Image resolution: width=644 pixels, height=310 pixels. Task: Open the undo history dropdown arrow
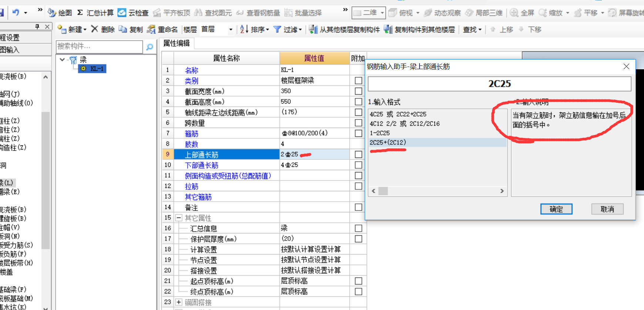26,13
